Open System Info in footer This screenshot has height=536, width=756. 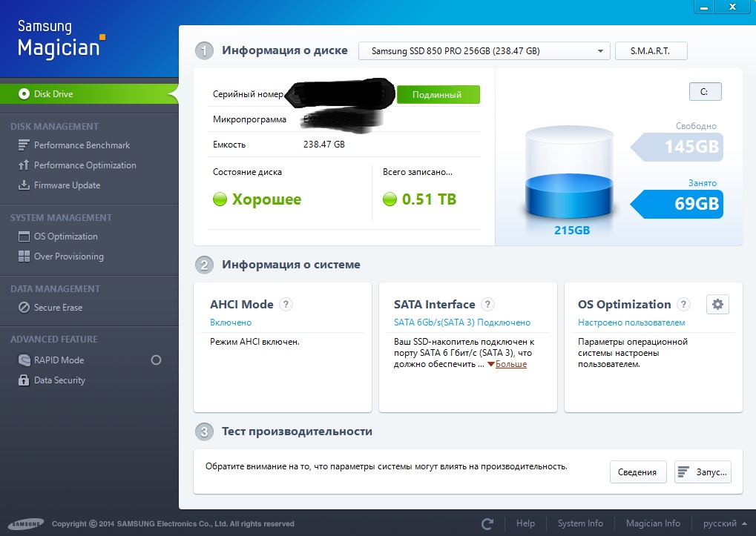tap(580, 523)
